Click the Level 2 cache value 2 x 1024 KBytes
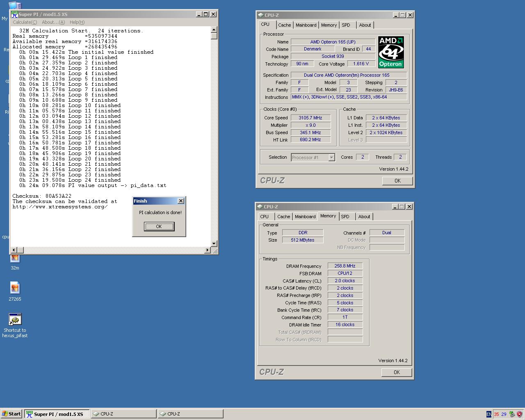Screen dimensions: 525x420 tap(386, 132)
